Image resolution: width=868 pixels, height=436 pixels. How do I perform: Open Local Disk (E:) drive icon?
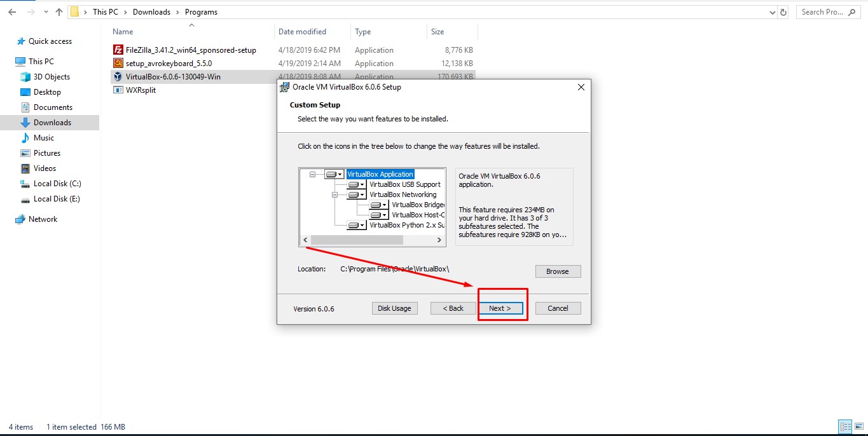25,199
